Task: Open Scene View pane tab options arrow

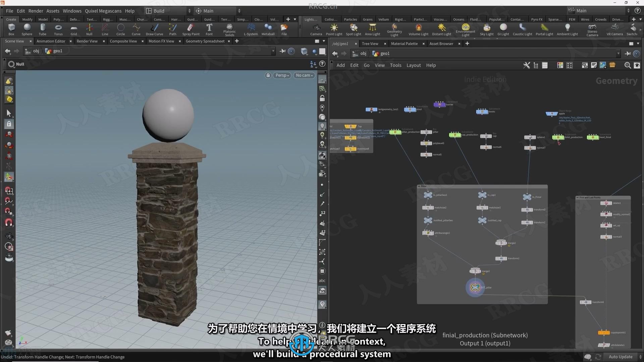Action: (x=324, y=41)
